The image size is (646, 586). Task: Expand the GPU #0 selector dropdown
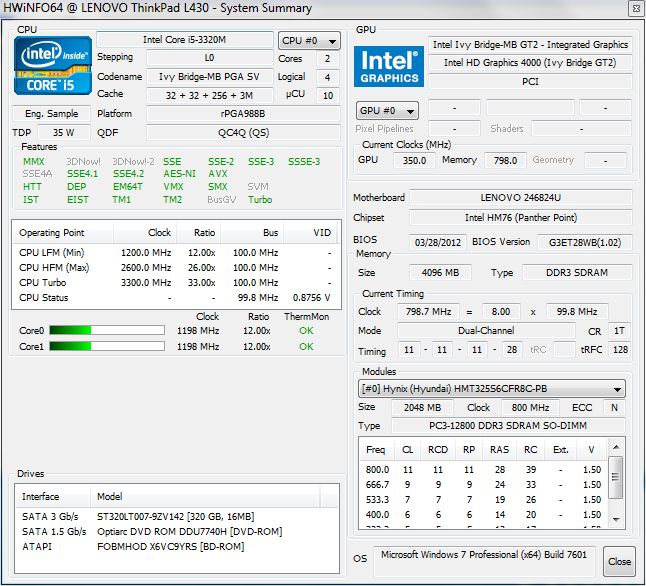(387, 110)
